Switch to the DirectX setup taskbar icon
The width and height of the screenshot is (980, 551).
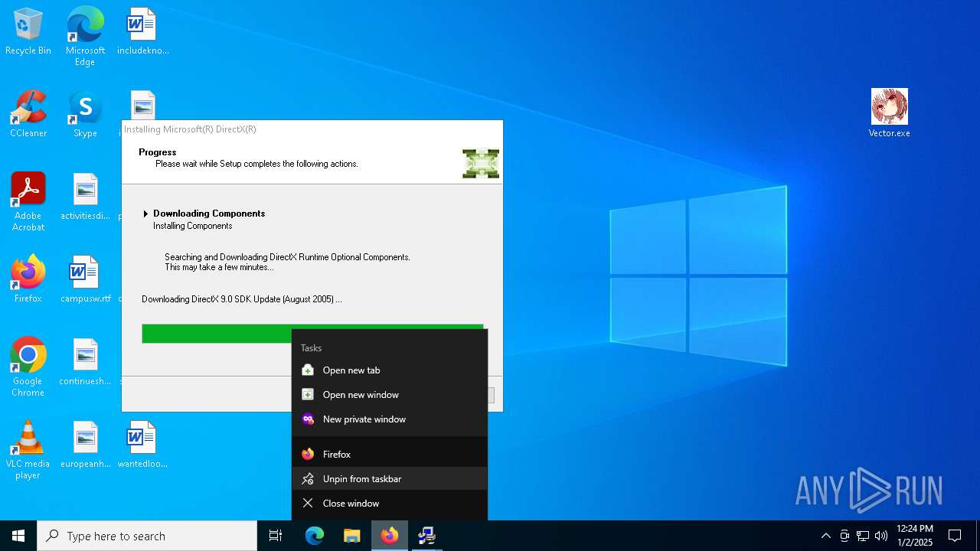tap(427, 536)
